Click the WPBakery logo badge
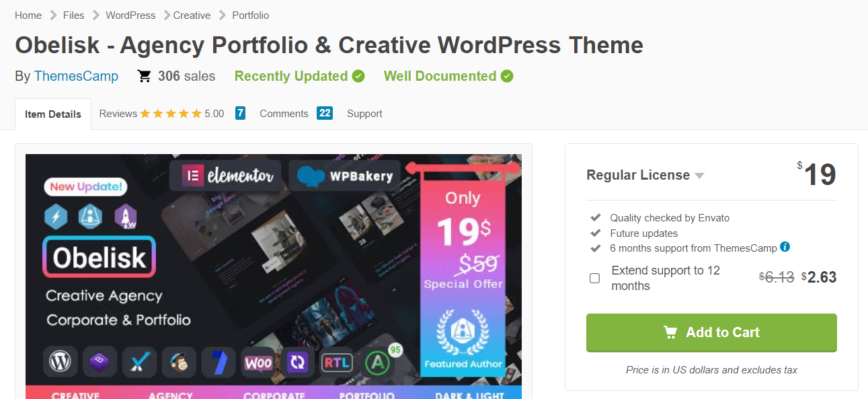 pos(345,176)
